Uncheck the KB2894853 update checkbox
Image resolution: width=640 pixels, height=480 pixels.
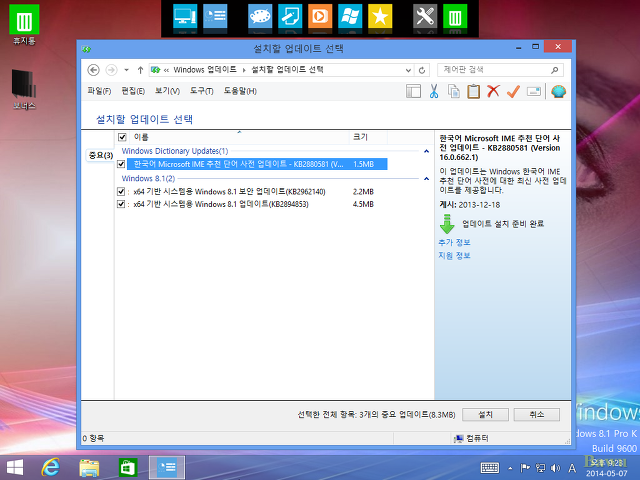tap(121, 204)
